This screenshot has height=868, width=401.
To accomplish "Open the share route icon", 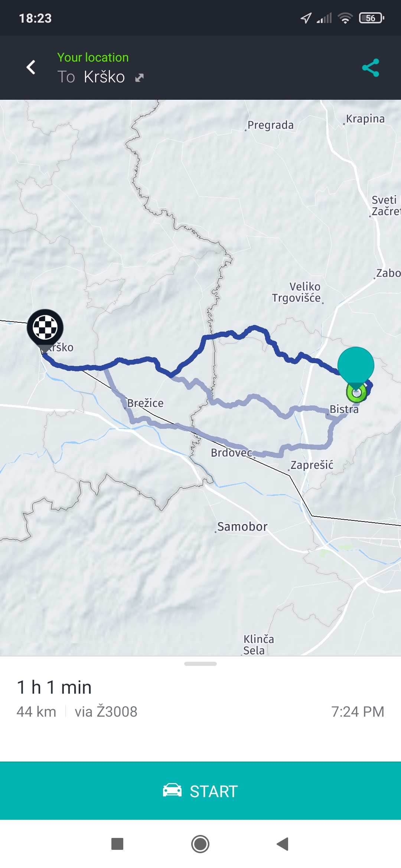I will click(x=371, y=68).
